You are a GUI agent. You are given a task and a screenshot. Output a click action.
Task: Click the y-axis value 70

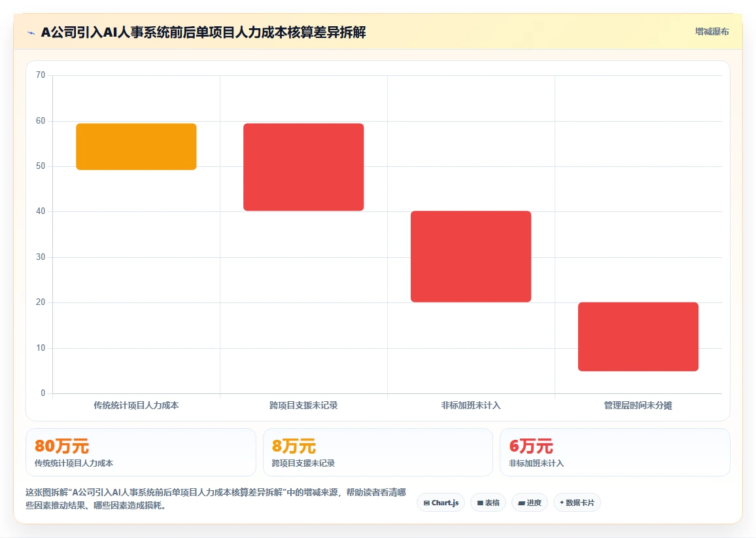pyautogui.click(x=41, y=75)
